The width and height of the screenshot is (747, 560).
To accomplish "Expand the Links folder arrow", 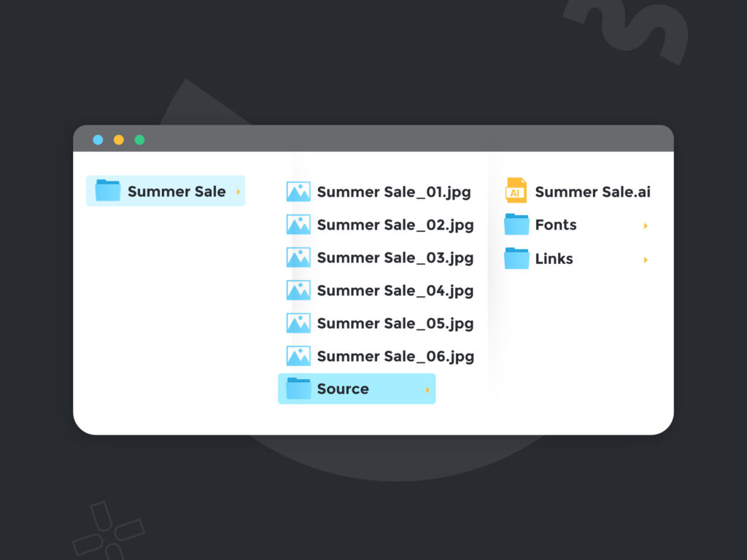I will coord(646,260).
